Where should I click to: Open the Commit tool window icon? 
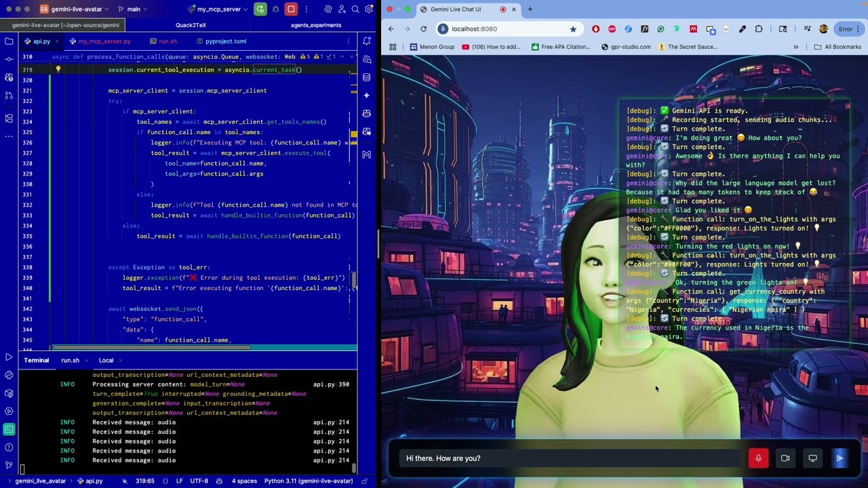(x=9, y=60)
